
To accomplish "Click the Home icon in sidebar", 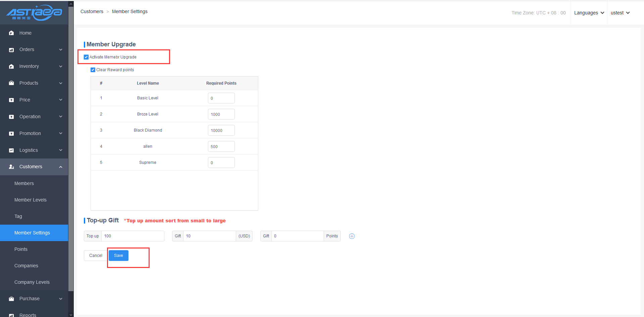I will coord(11,33).
